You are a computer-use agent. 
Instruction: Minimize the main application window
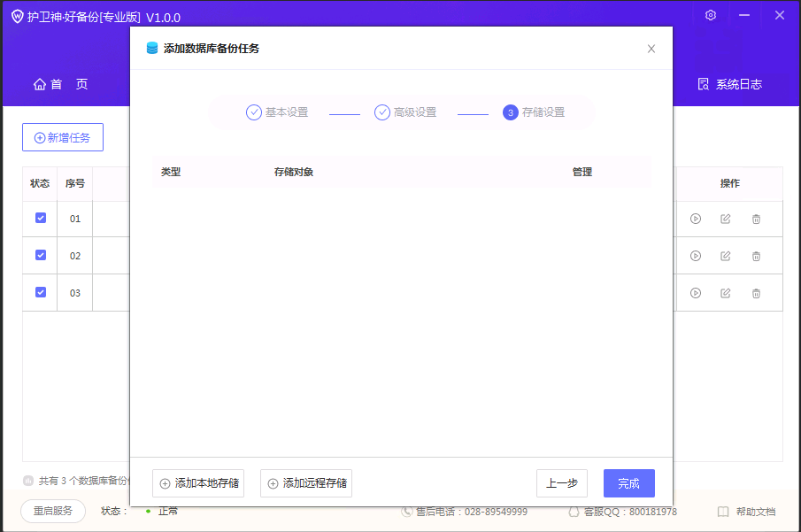tap(744, 15)
